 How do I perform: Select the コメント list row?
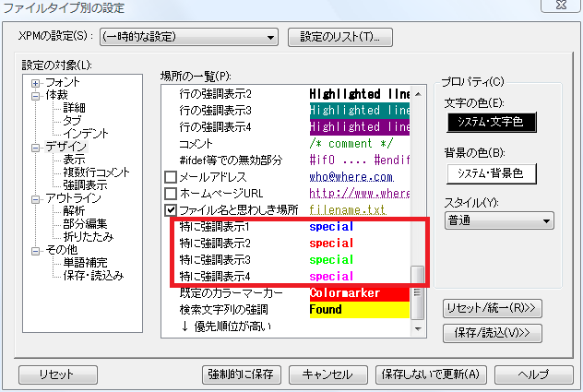(x=286, y=144)
